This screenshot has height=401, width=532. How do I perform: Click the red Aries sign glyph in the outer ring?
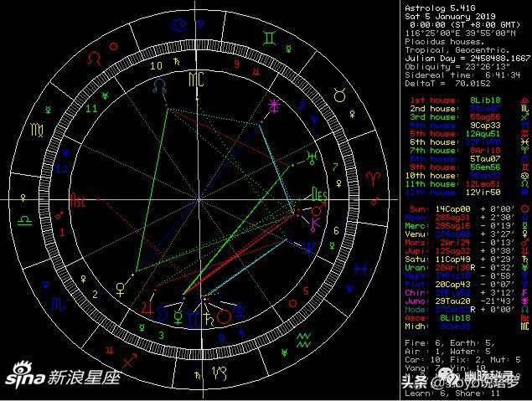pos(373,178)
